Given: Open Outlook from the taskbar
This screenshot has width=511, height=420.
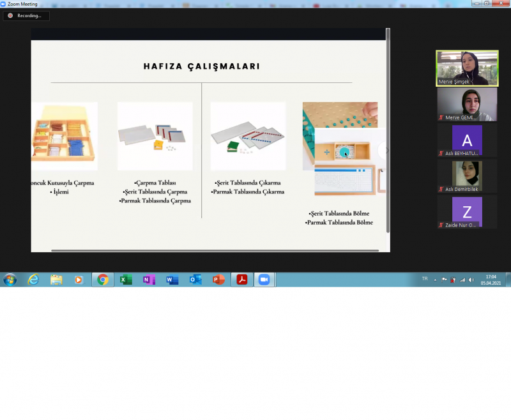Looking at the screenshot, I should click(x=195, y=280).
